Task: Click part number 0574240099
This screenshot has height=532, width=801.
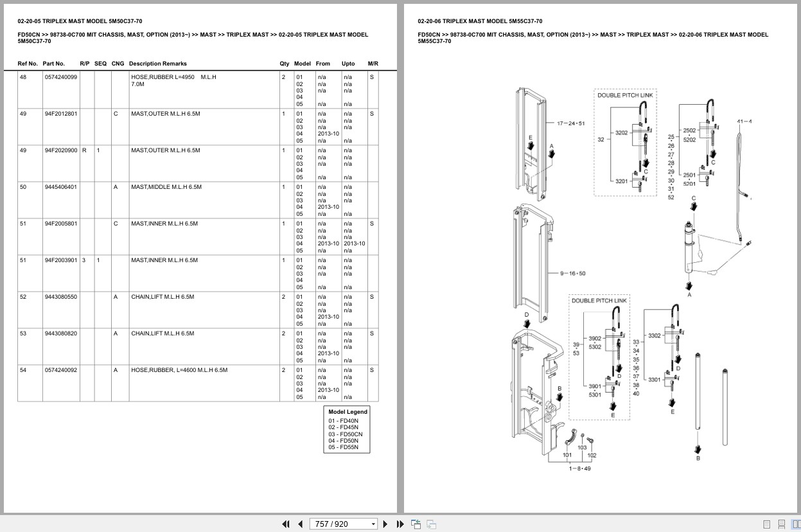Action: [x=61, y=77]
